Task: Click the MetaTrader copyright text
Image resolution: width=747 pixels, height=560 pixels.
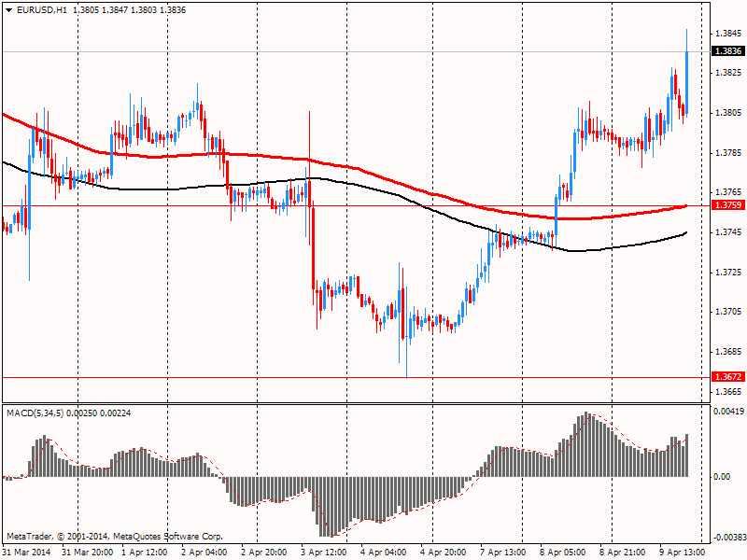Action: 114,536
